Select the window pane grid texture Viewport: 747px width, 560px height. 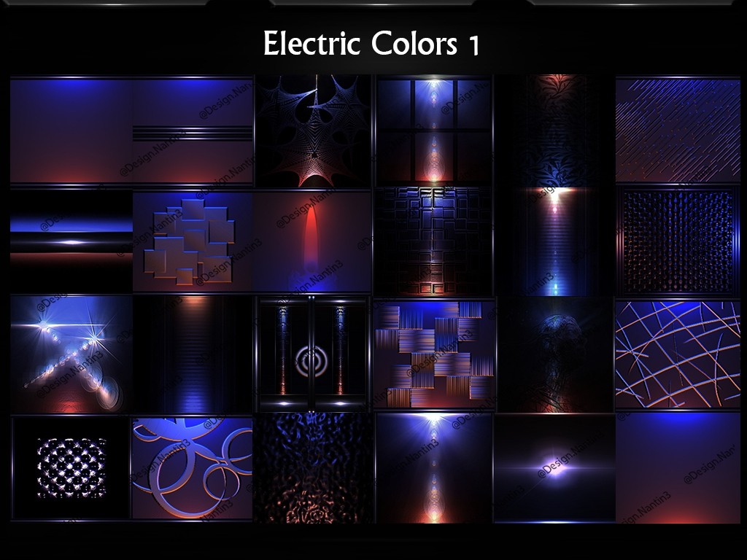433,130
